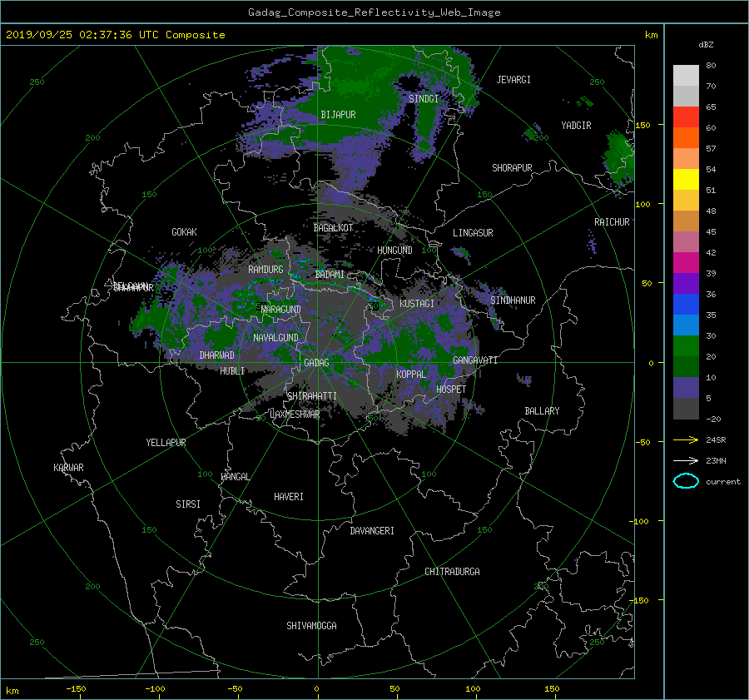Pick the purple 10 dBZ color swatch
The width and height of the screenshot is (749, 700).
pyautogui.click(x=686, y=388)
